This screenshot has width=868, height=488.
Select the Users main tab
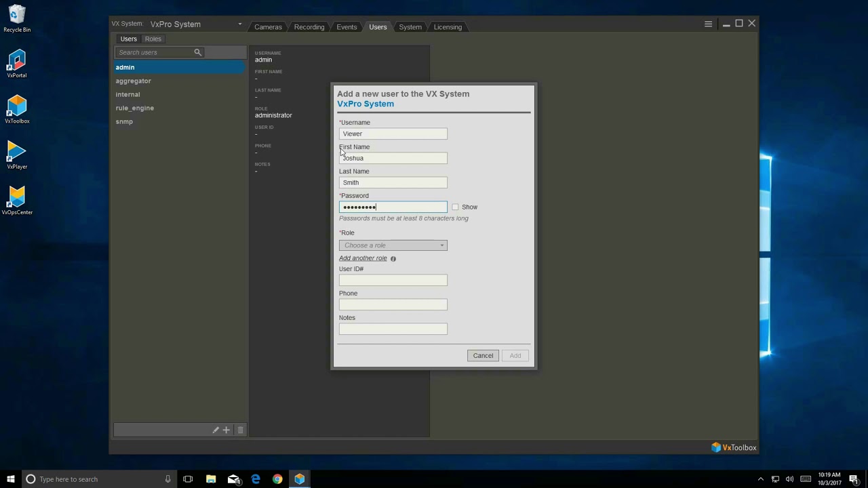tap(378, 27)
